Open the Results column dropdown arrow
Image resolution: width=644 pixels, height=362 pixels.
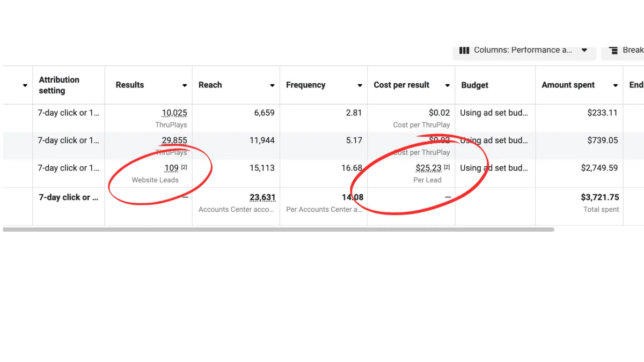(x=185, y=85)
